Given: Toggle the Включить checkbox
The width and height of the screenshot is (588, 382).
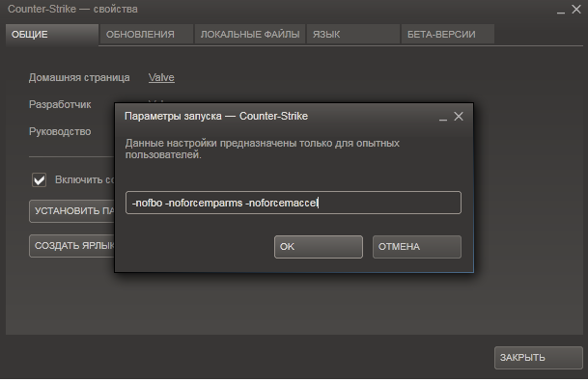Looking at the screenshot, I should point(39,179).
